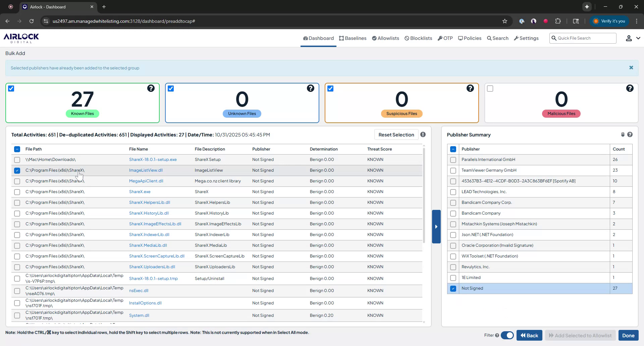This screenshot has width=644, height=346.
Task: Click Publisher Summary help question icon
Action: [x=630, y=134]
